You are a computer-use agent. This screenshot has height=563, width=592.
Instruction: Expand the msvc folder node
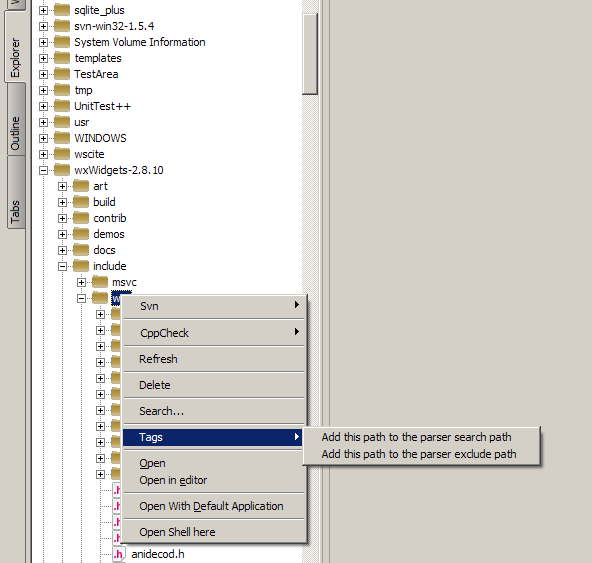81,282
